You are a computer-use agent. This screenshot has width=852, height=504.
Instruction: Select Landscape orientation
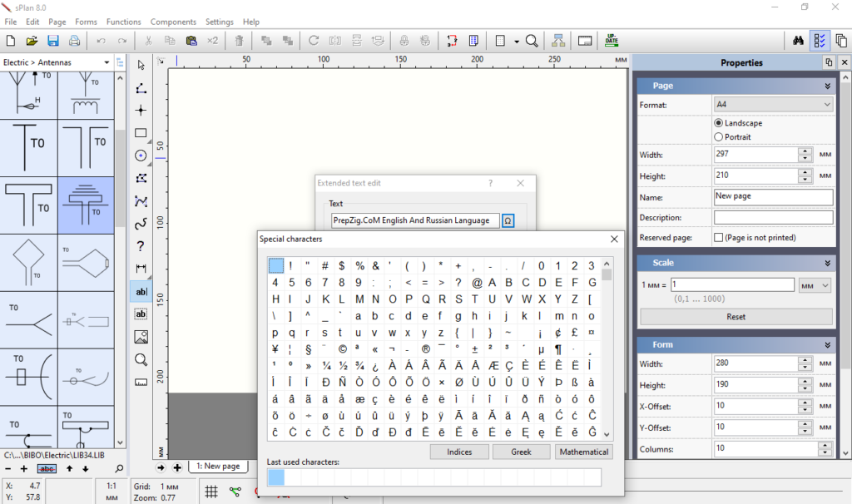(719, 123)
